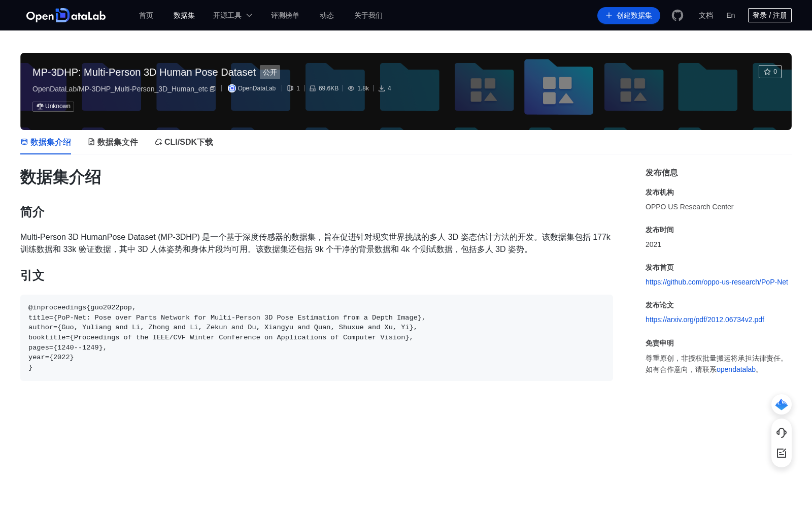Click the 简介 heading
812x508 pixels.
coord(32,212)
